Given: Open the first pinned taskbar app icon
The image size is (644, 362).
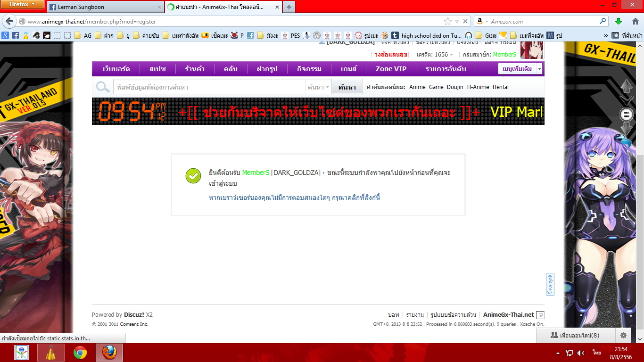Looking at the screenshot, I should coord(22,353).
